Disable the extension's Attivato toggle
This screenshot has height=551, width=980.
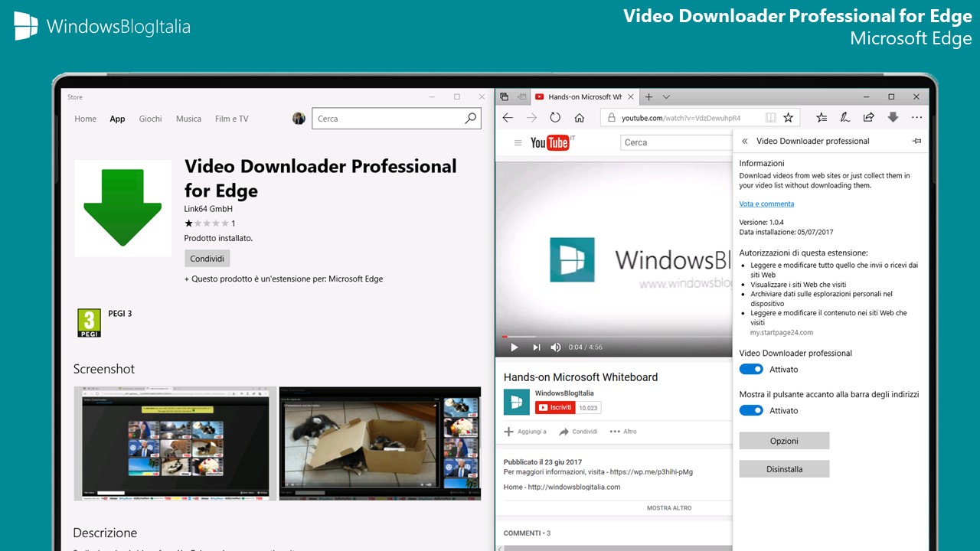point(750,369)
